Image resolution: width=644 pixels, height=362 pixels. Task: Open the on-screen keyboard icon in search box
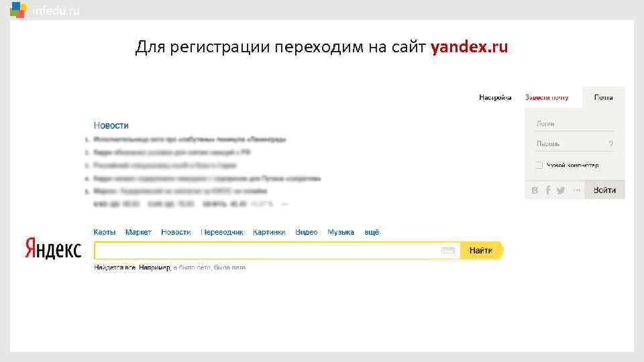point(447,250)
